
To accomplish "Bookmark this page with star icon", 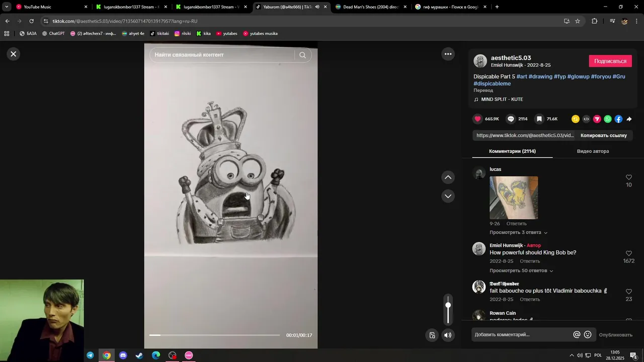I will coord(578,21).
